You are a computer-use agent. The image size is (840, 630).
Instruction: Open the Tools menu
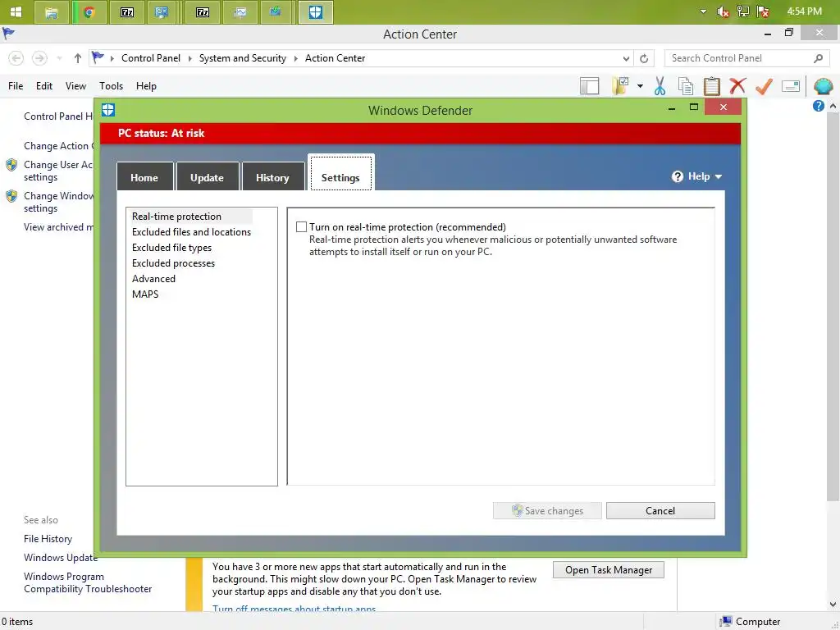coord(111,85)
